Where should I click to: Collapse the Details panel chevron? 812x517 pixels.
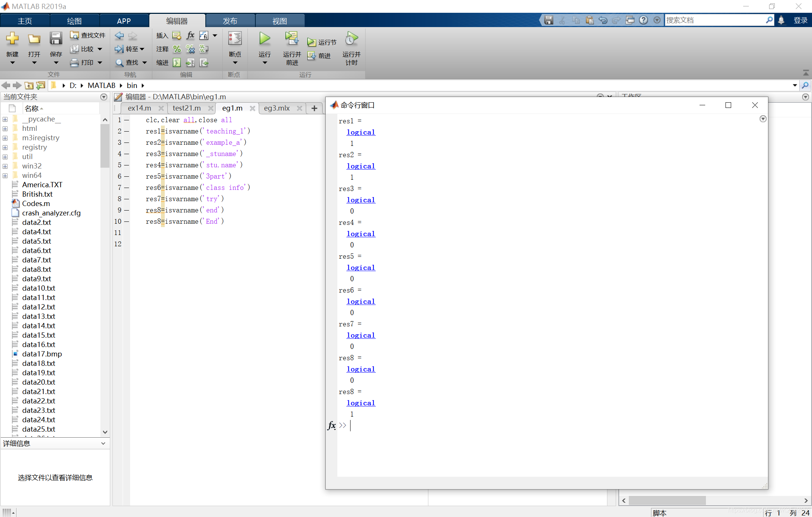103,443
